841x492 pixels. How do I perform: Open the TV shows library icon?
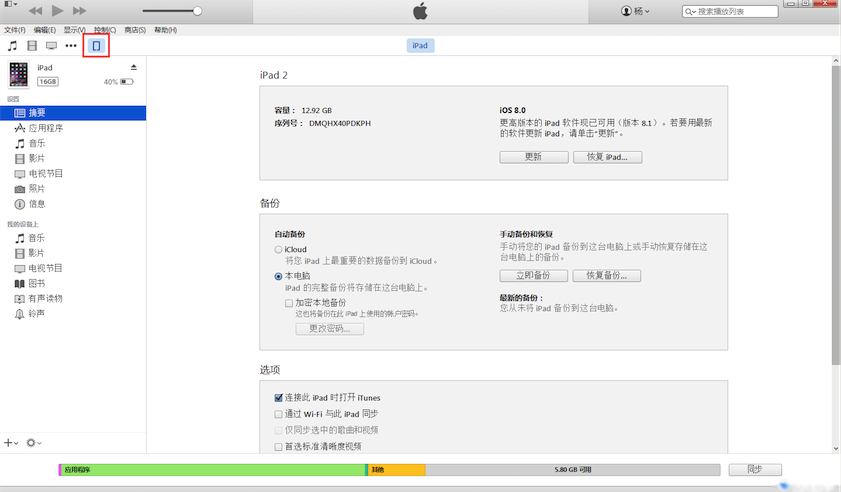click(51, 46)
